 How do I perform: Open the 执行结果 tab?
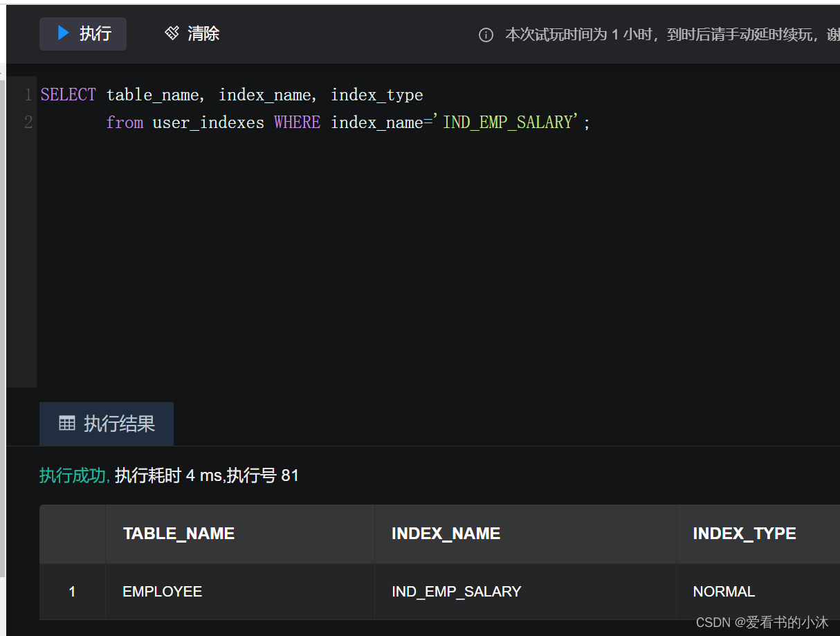coord(107,424)
